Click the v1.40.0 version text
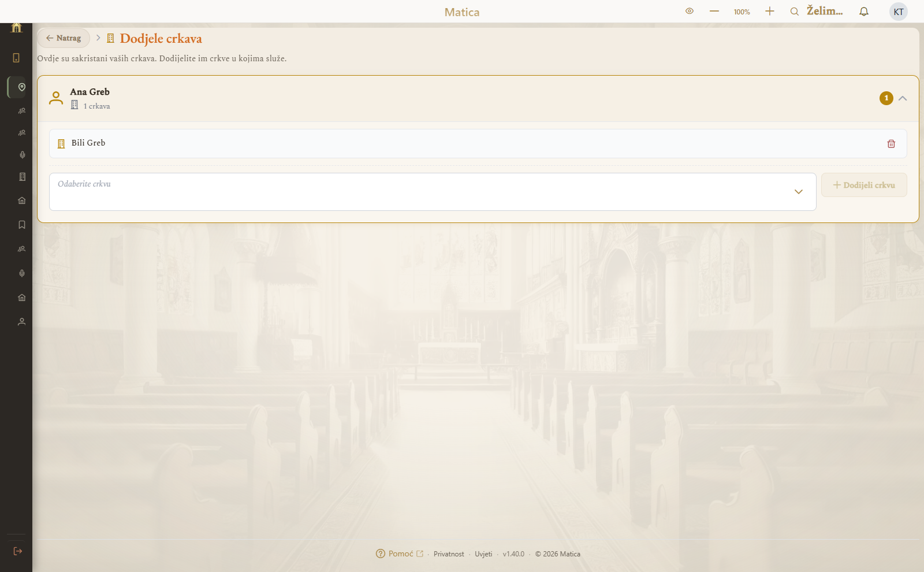 [513, 554]
